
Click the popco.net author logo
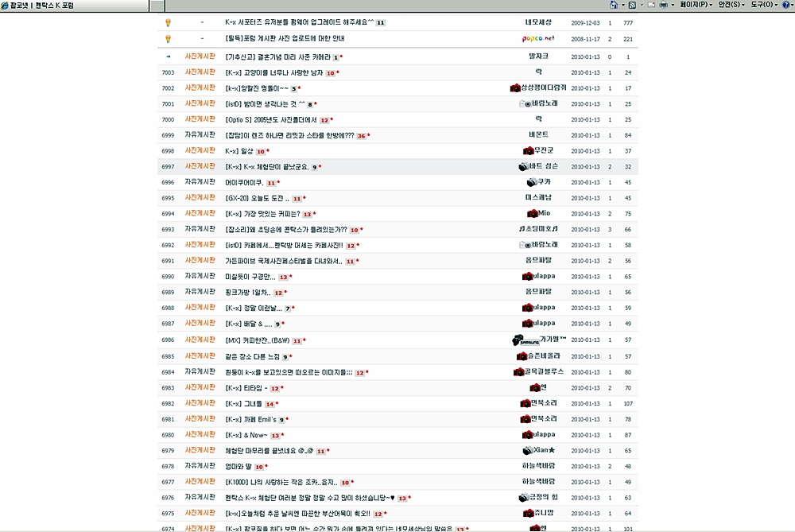click(x=538, y=38)
